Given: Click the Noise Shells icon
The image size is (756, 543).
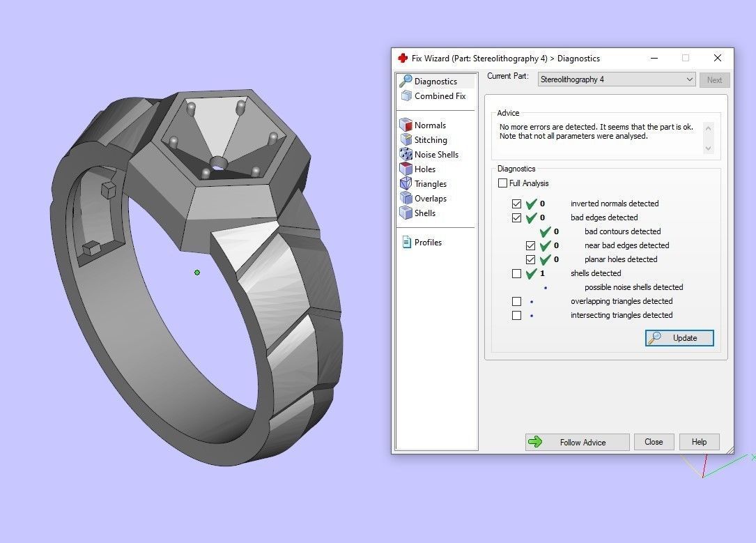Looking at the screenshot, I should [x=406, y=154].
